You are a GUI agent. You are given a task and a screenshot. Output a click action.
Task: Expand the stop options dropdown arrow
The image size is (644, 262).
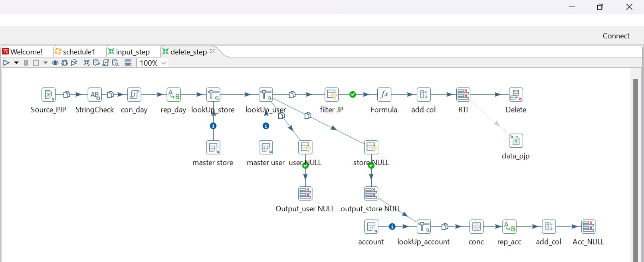[46, 63]
